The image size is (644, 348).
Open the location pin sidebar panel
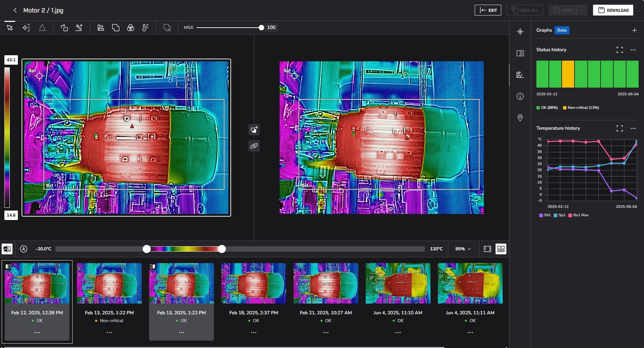(520, 118)
